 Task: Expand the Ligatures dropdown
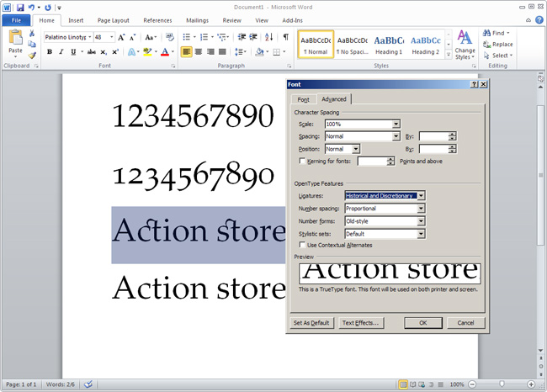point(421,196)
